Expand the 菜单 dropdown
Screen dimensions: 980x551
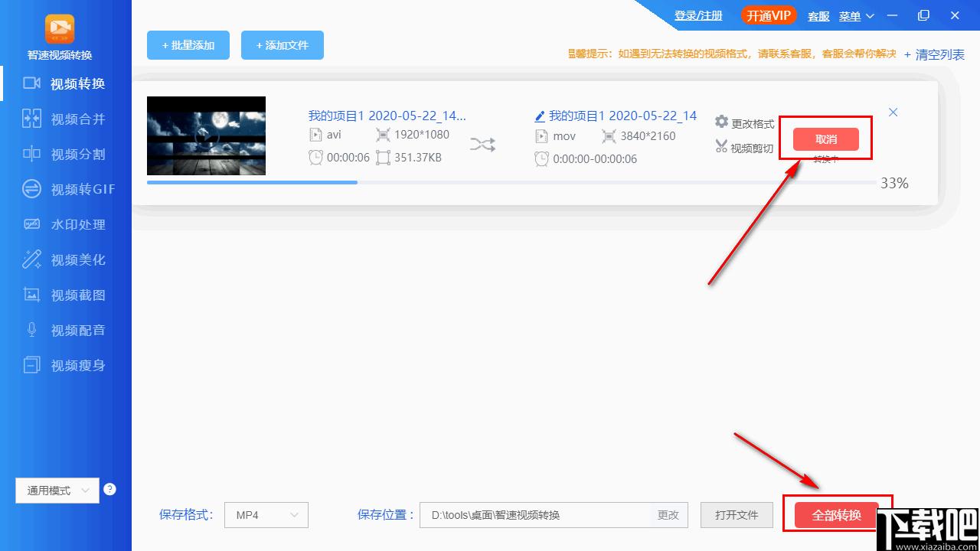point(856,16)
